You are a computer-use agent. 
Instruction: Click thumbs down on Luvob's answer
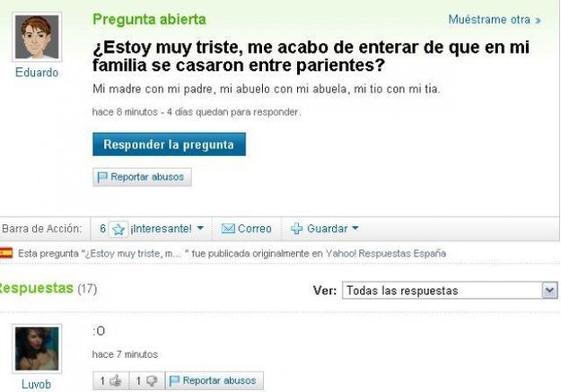coord(152,381)
